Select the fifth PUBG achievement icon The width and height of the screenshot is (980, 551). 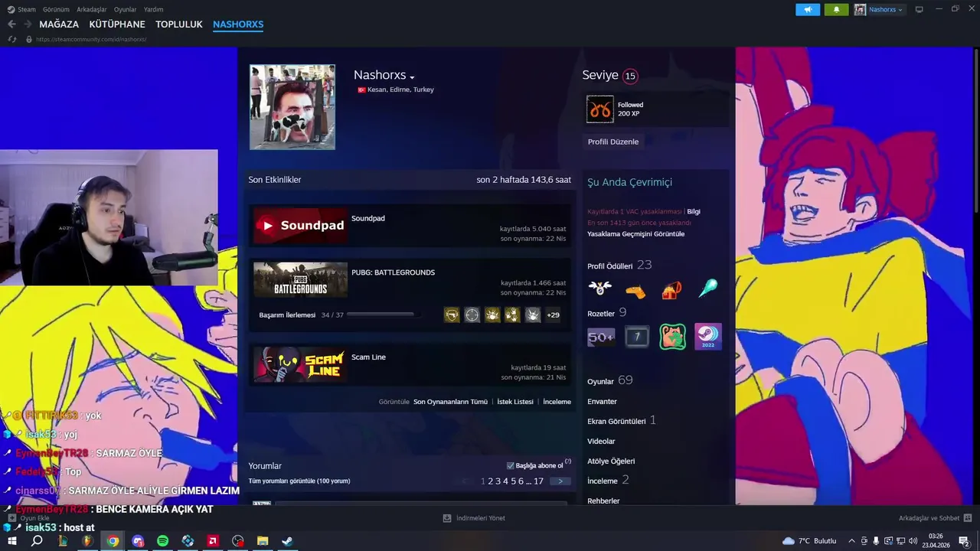pos(533,315)
